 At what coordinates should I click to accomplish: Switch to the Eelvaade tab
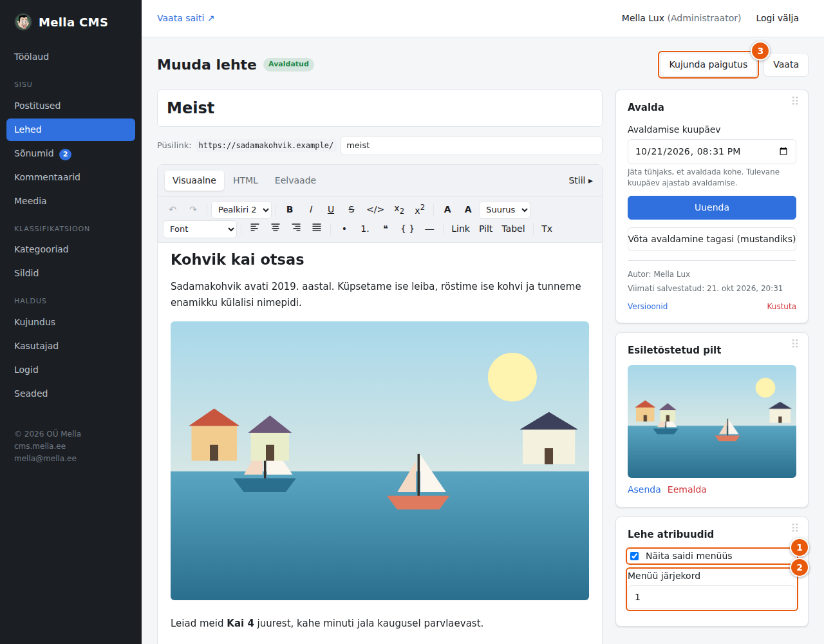[295, 180]
